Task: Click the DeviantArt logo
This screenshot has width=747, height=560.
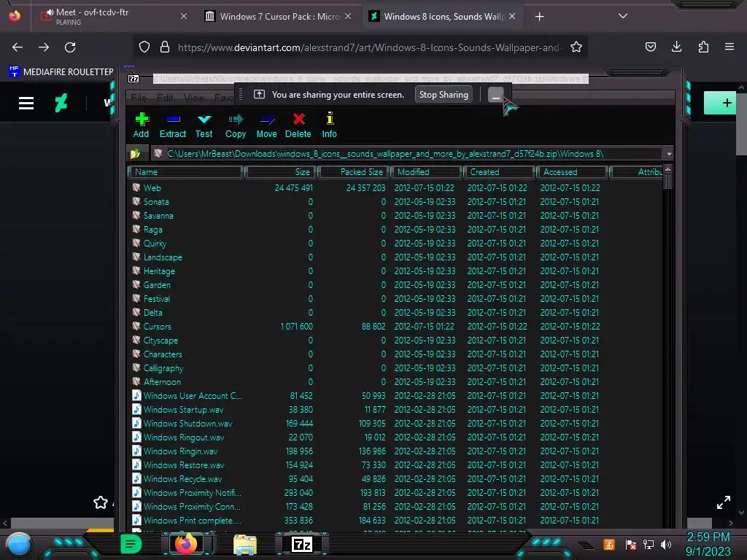Action: (61, 103)
